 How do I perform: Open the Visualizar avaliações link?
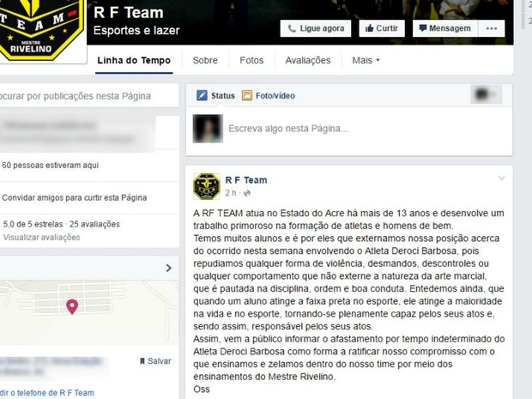click(x=42, y=238)
